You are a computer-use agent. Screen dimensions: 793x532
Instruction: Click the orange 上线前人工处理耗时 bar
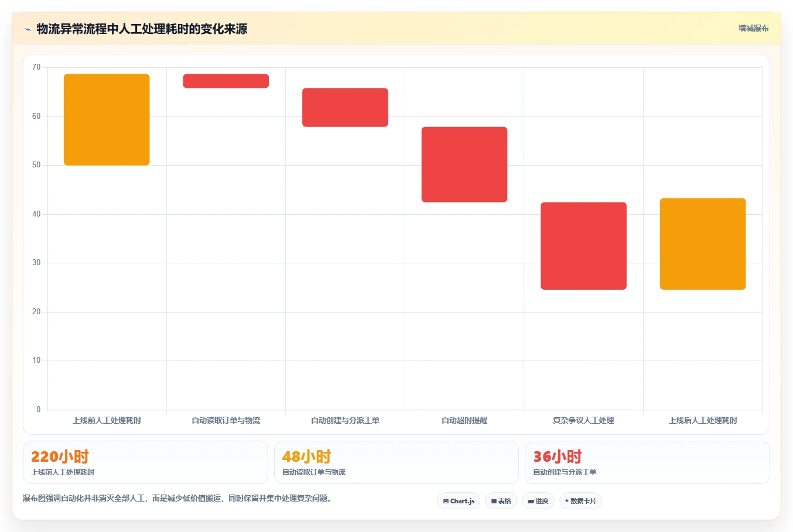(107, 119)
